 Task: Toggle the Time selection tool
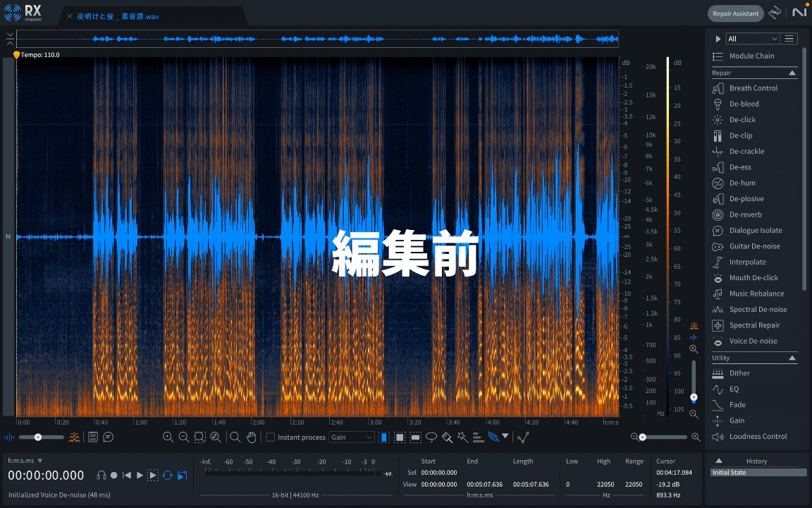coord(383,437)
